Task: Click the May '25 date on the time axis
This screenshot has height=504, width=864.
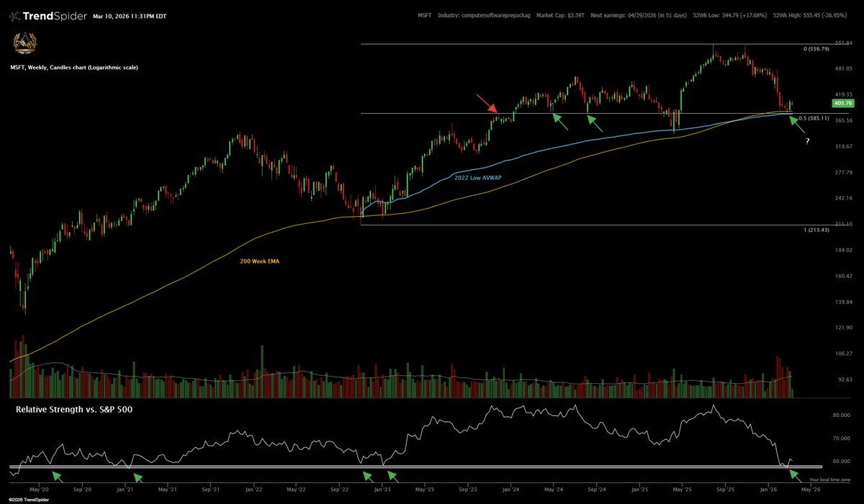Action: (x=682, y=489)
